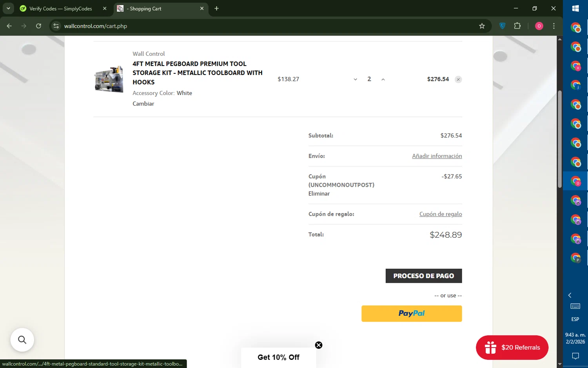Click the item total $276.54 in product row

438,79
